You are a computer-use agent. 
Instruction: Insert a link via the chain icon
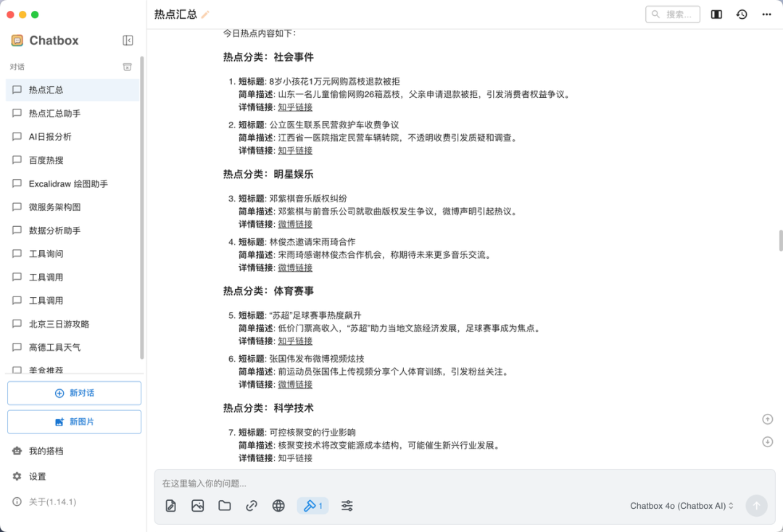[x=251, y=505]
